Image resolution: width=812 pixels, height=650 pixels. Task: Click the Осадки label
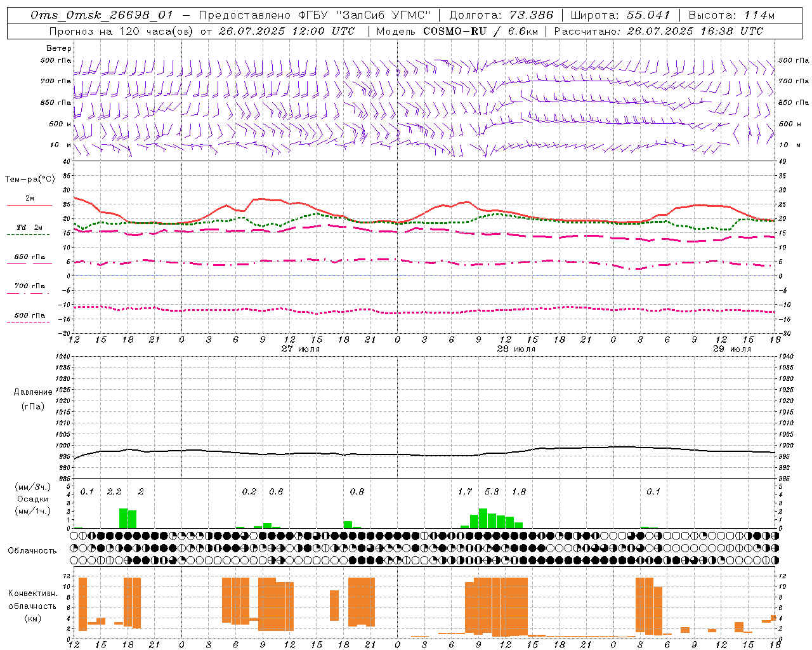coord(33,499)
